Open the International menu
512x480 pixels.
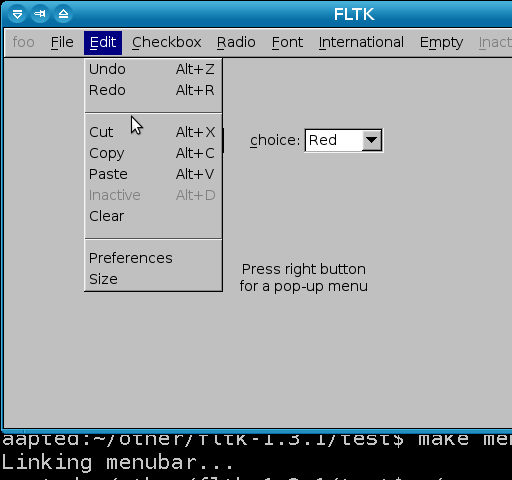tap(361, 43)
